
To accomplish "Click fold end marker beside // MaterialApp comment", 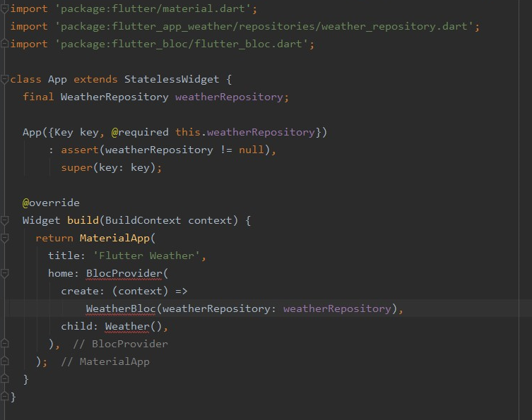I will 4,361.
